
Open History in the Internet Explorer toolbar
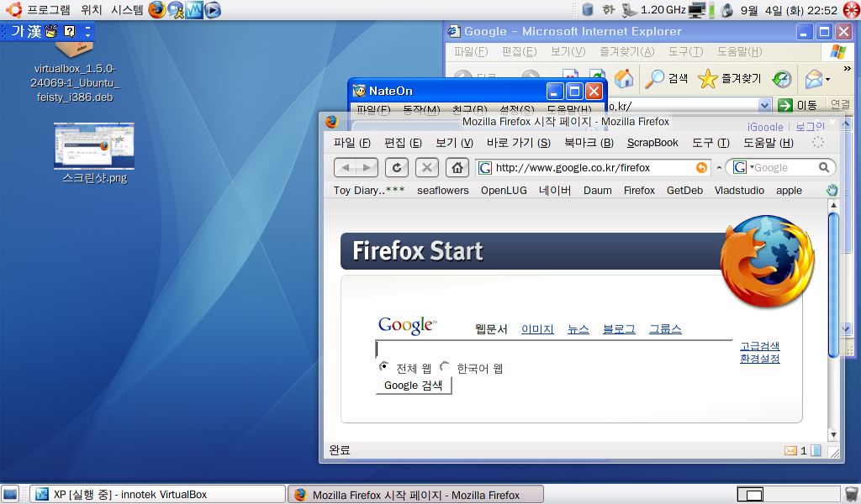pos(781,79)
